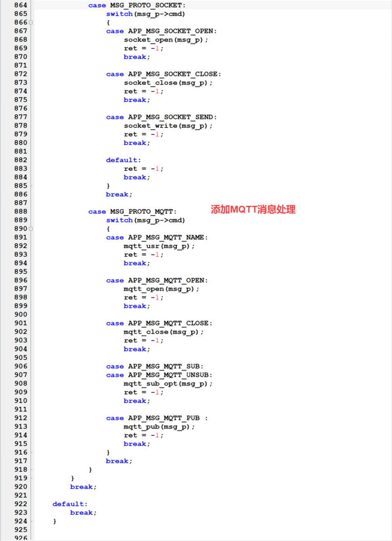Screen dimensions: 392x541
Task: Click the 'break;' statement on line 917
Action: (119, 461)
